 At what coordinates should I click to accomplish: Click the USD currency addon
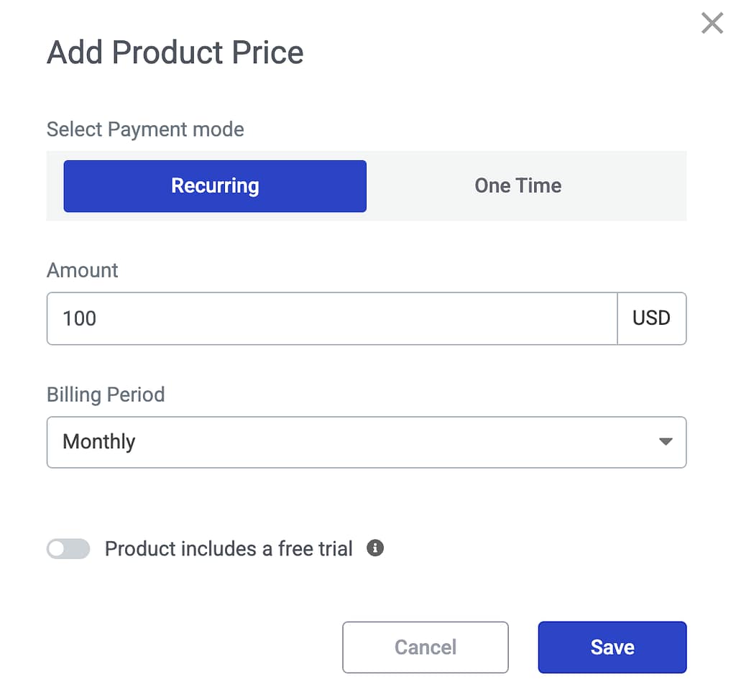[x=651, y=318]
